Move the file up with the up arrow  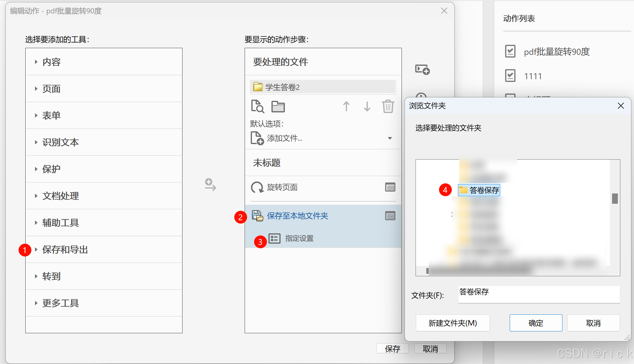[346, 106]
